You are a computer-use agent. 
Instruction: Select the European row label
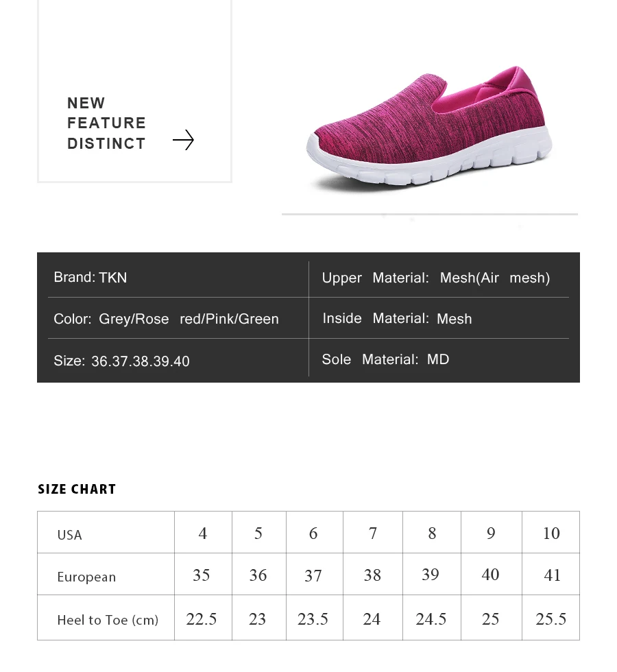click(86, 577)
